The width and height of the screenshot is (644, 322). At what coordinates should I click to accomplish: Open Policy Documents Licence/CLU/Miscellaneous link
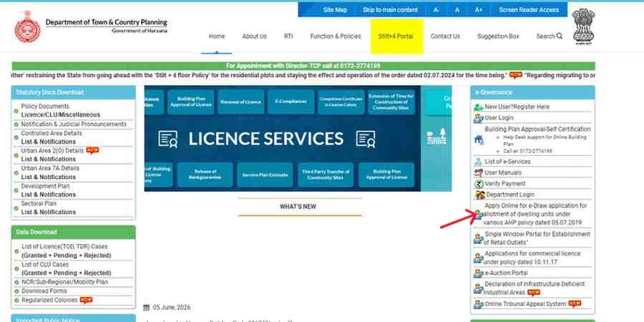point(61,110)
